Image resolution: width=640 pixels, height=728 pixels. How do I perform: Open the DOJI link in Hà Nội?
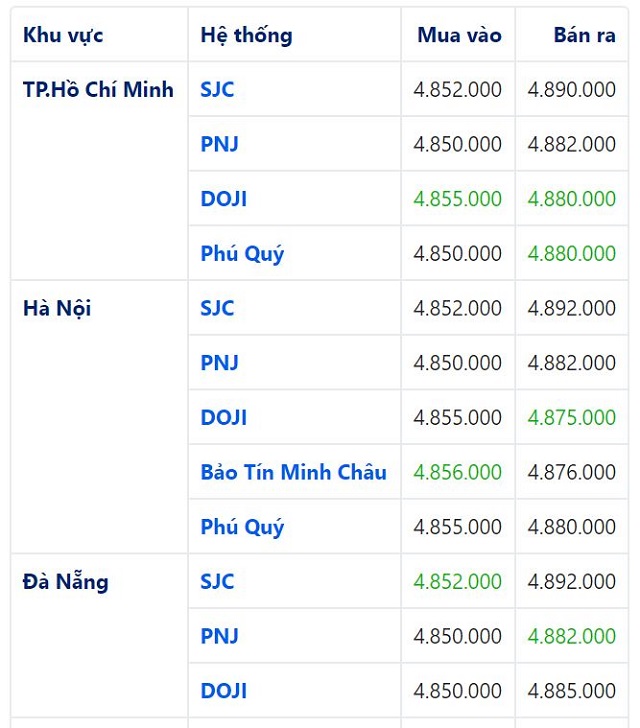(x=223, y=417)
